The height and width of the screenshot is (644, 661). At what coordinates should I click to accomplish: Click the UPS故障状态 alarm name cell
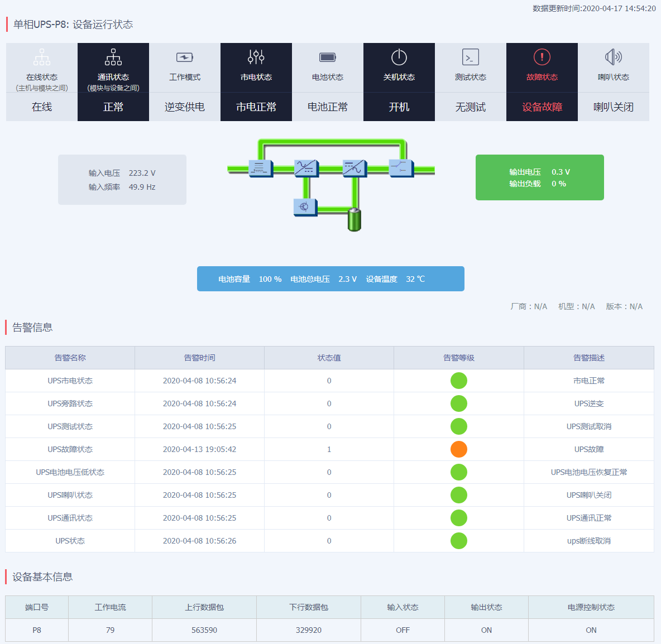tap(70, 449)
